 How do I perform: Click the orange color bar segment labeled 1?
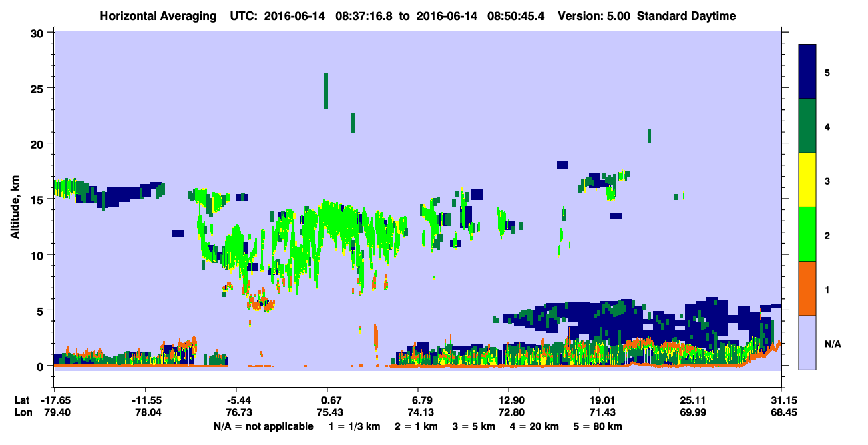pos(808,288)
